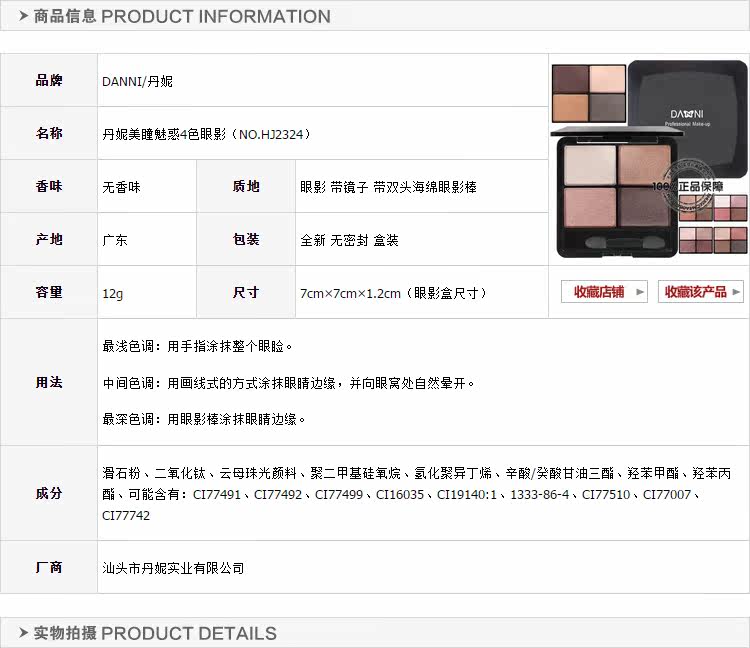The width and height of the screenshot is (750, 648).
Task: Expand the 商品信息 PRODUCT INFORMATION chevron
Action: tap(23, 16)
